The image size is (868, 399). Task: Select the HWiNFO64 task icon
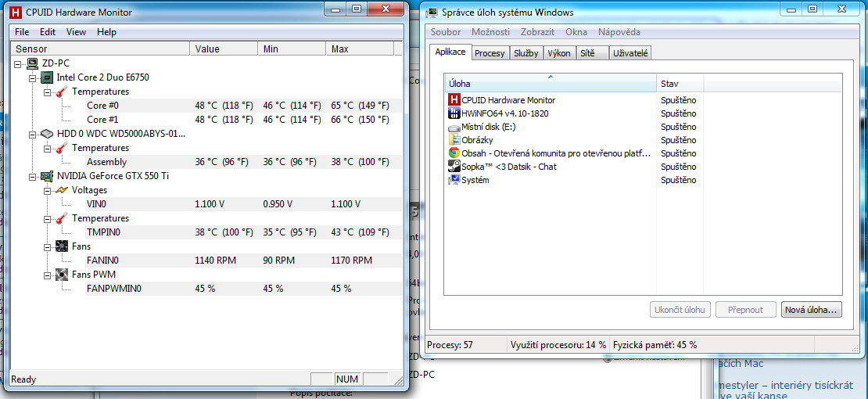(454, 113)
